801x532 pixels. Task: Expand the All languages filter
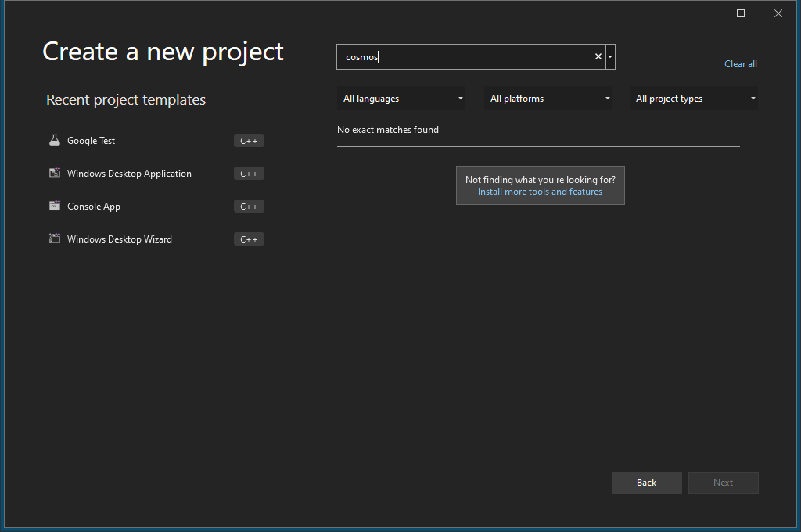401,98
